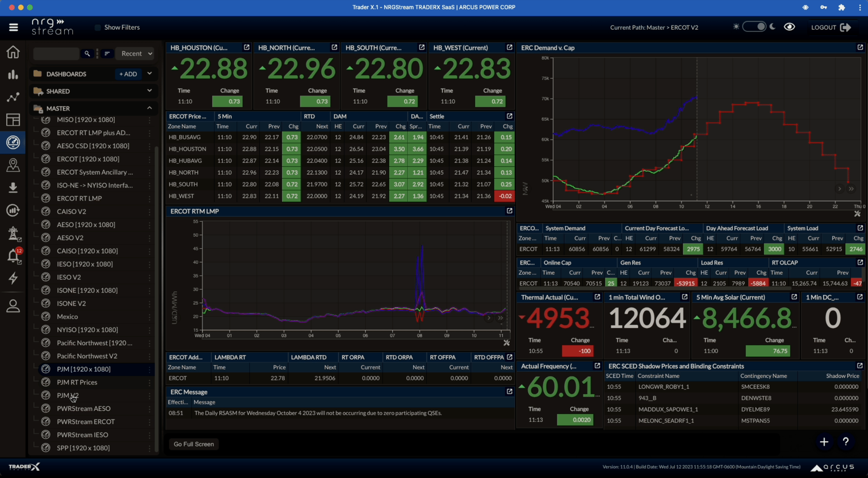The image size is (868, 478).
Task: Open options menu for Mexico dashboard
Action: 150,316
